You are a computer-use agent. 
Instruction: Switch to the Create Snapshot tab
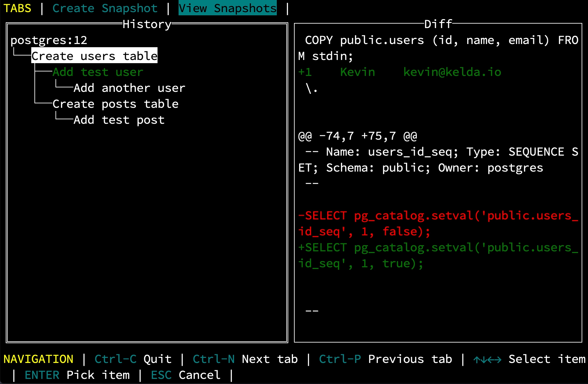[x=105, y=8]
